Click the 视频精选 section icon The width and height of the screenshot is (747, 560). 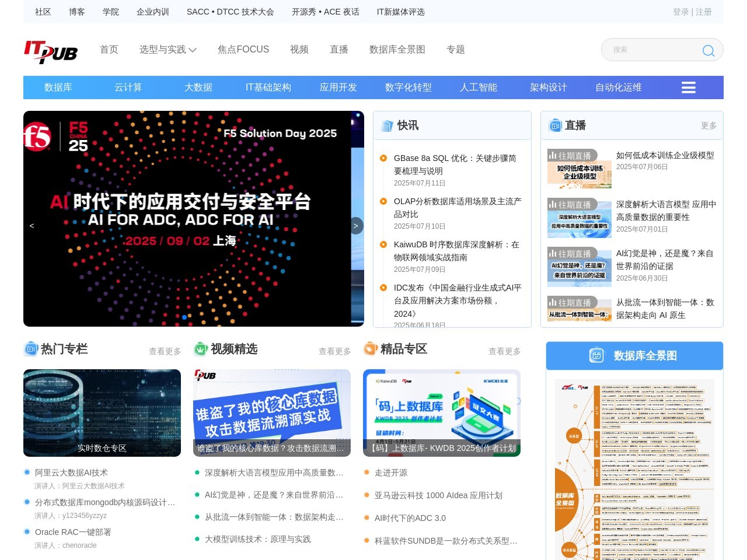(x=200, y=349)
